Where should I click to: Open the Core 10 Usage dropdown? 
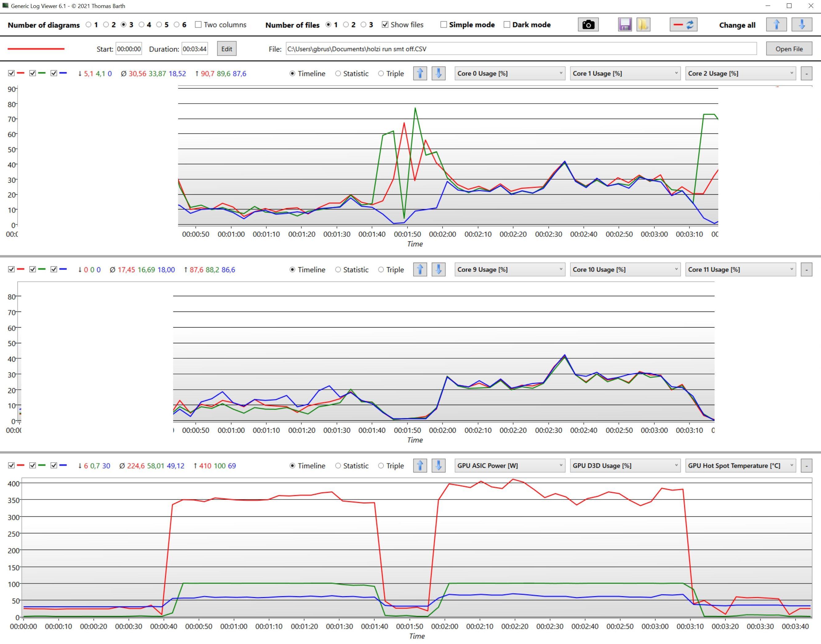[x=625, y=270]
